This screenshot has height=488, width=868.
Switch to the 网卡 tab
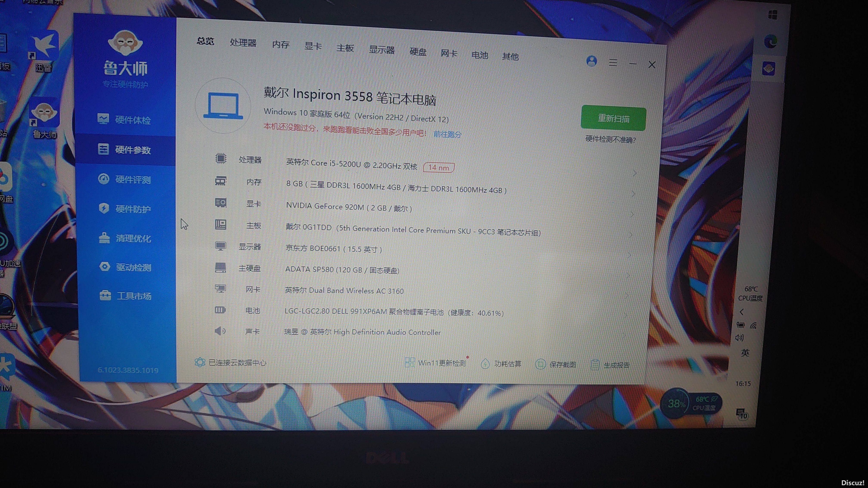[x=449, y=54]
